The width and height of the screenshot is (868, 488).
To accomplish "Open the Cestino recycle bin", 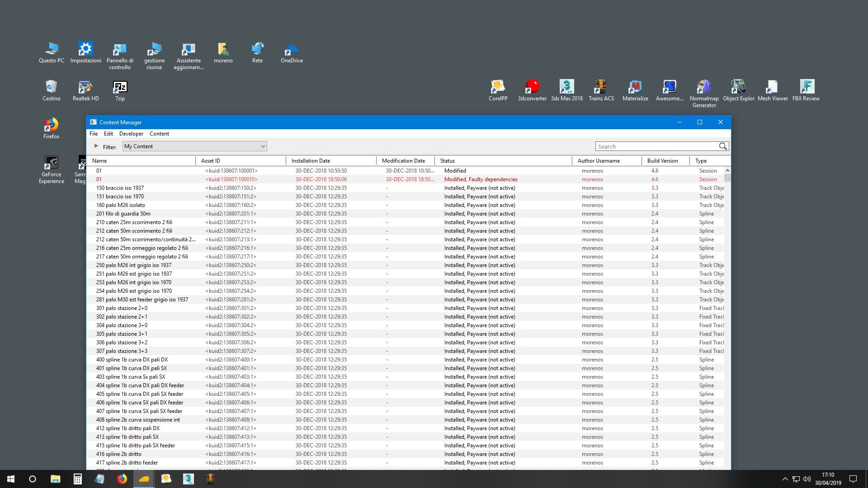I will coord(51,91).
